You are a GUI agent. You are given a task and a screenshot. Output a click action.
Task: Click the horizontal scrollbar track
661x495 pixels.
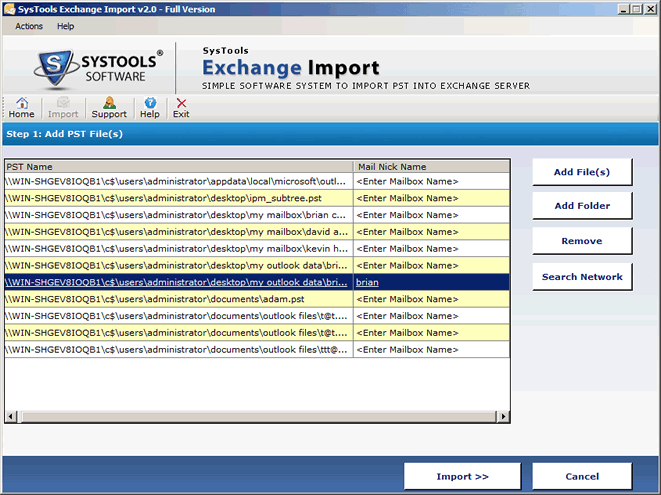point(258,417)
